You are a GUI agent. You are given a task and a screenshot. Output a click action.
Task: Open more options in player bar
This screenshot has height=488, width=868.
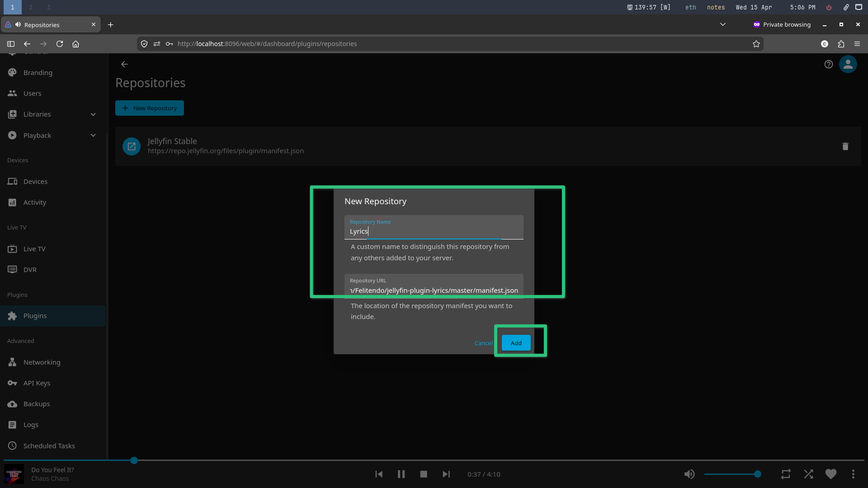coord(853,474)
